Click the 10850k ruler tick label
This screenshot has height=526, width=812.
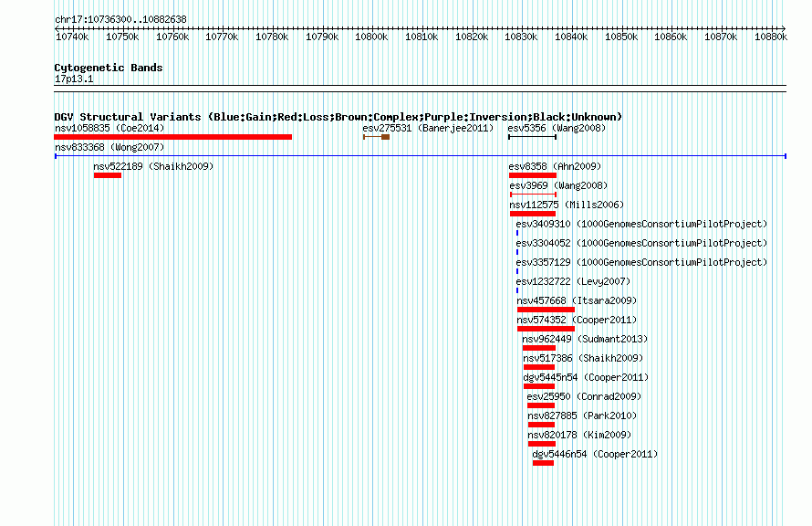pyautogui.click(x=621, y=37)
